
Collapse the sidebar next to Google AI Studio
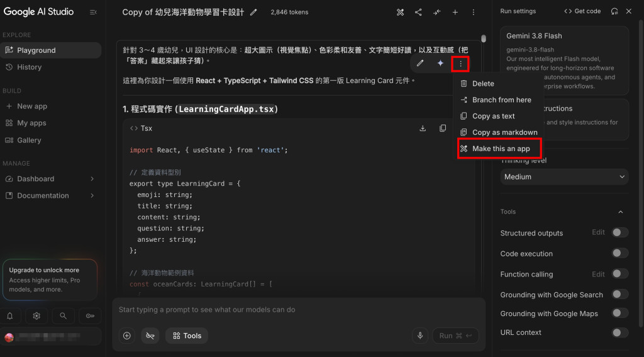pos(93,13)
